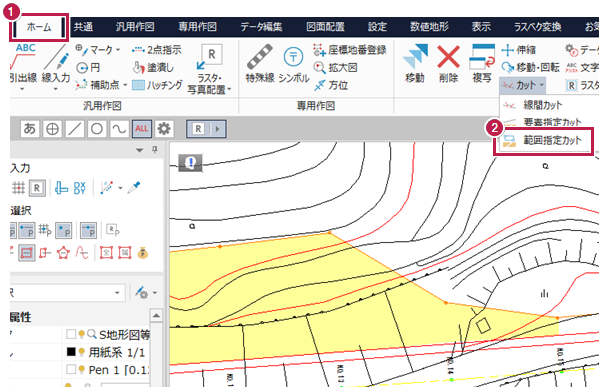Toggle S地形図等 lightbulb visibility
599x387 pixels.
point(81,334)
